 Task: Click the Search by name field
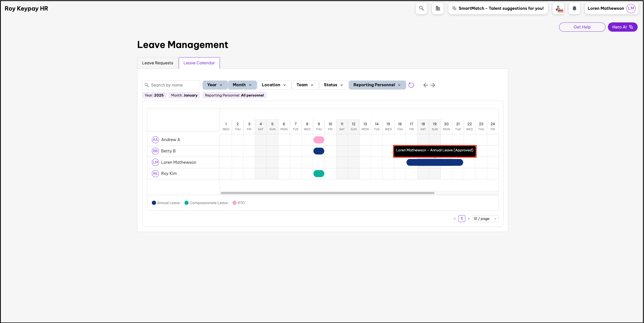174,85
